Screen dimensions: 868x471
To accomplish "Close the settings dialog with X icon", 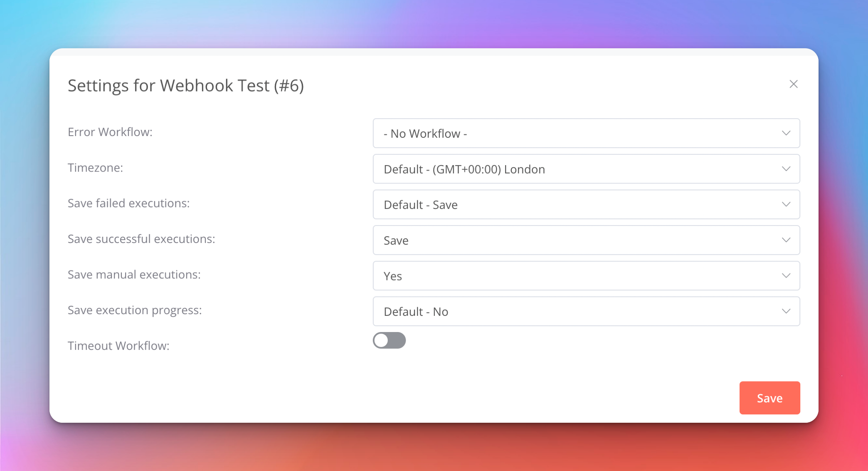I will point(793,84).
